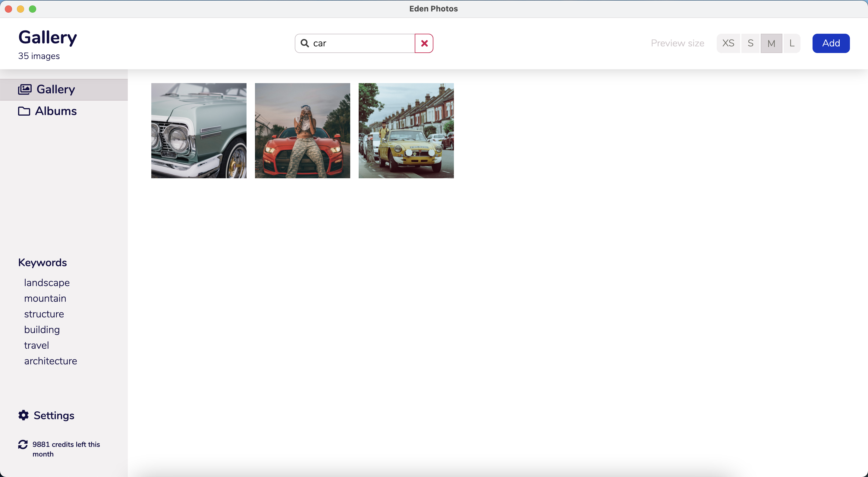Switch preview size to L
Image resolution: width=868 pixels, height=477 pixels.
pyautogui.click(x=791, y=43)
